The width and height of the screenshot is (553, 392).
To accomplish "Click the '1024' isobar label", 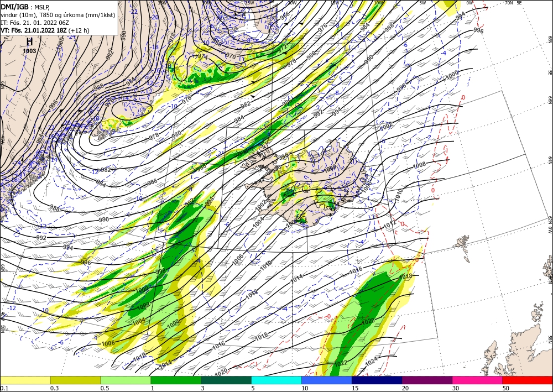I will [372, 360].
